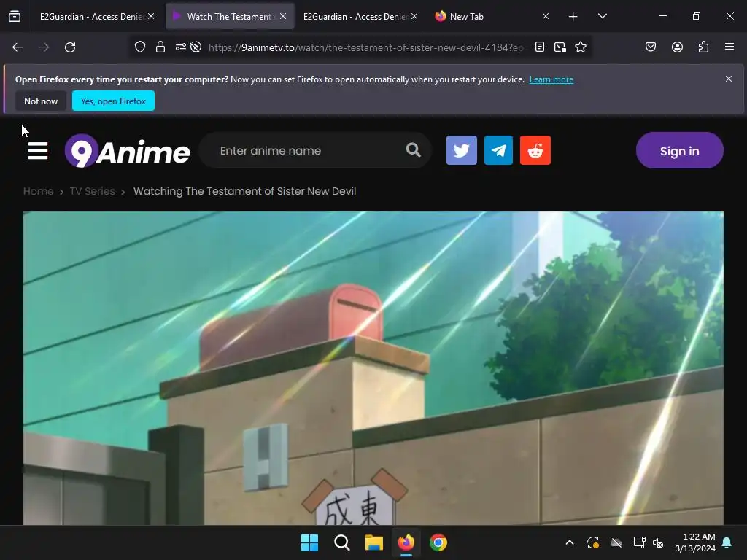This screenshot has width=747, height=560.
Task: Select the Firefox taskbar icon
Action: [406, 542]
